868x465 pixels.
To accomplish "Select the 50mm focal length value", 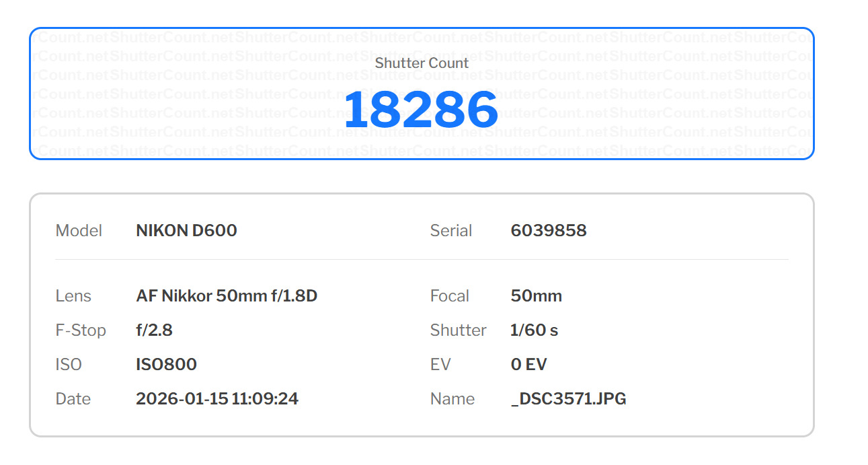I will coord(536,296).
